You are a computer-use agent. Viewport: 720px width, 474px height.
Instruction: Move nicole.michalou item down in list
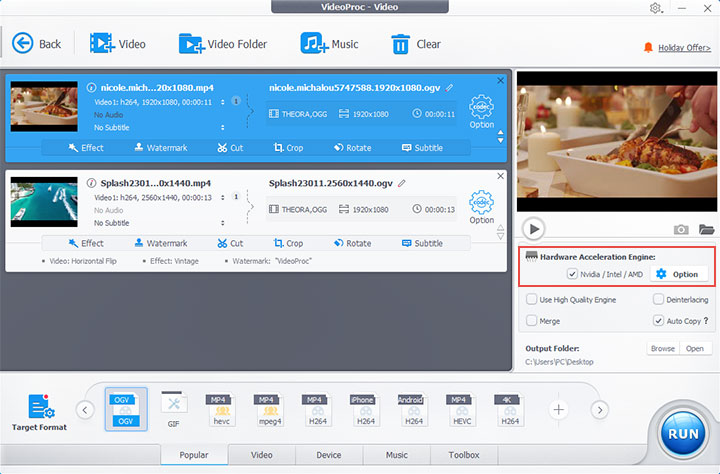(x=501, y=141)
